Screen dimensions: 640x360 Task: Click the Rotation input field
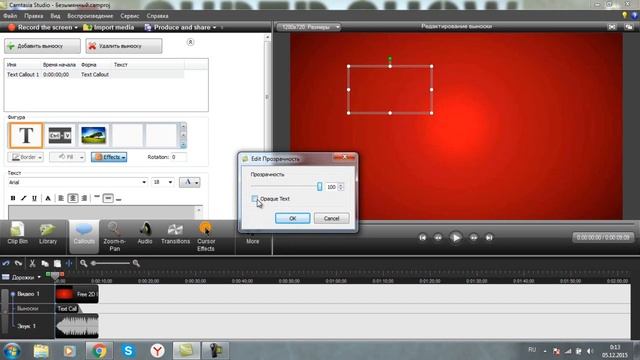click(x=178, y=157)
